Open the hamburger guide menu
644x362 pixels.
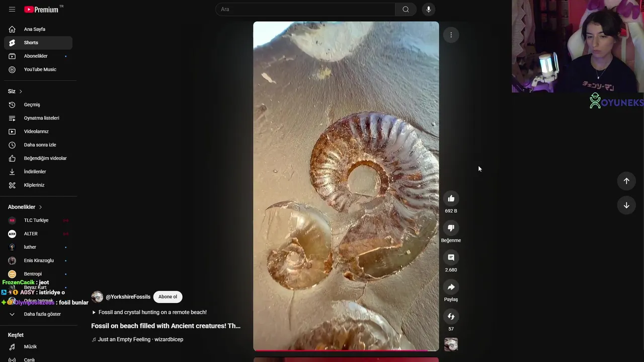[x=12, y=9]
